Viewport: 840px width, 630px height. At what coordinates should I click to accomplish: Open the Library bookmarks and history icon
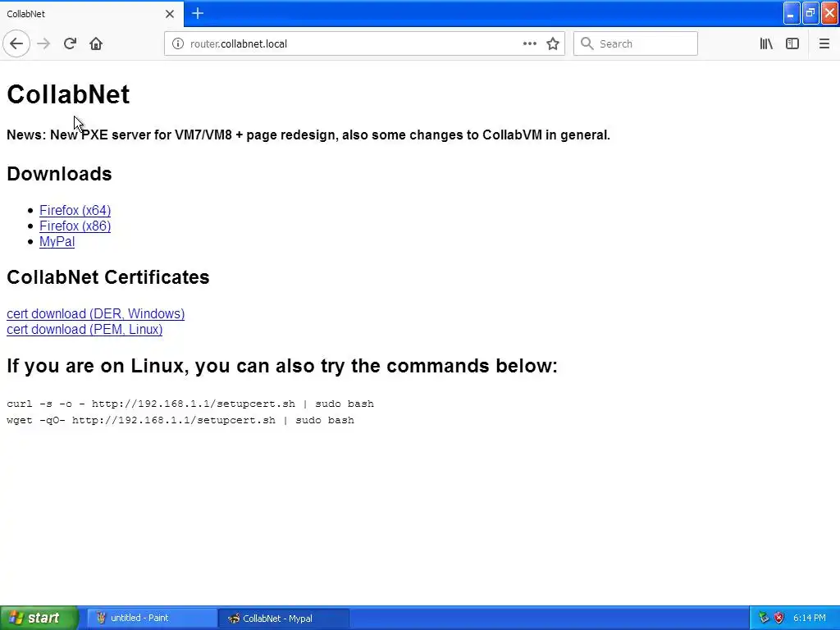click(x=766, y=44)
